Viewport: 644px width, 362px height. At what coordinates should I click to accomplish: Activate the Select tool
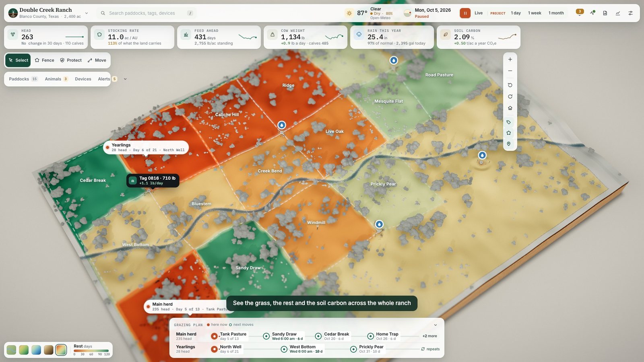18,60
